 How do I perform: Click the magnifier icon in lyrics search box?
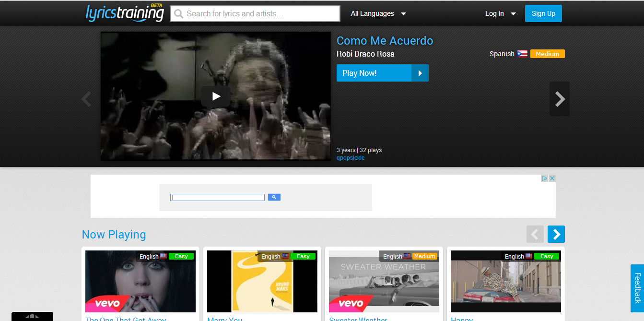pos(179,13)
